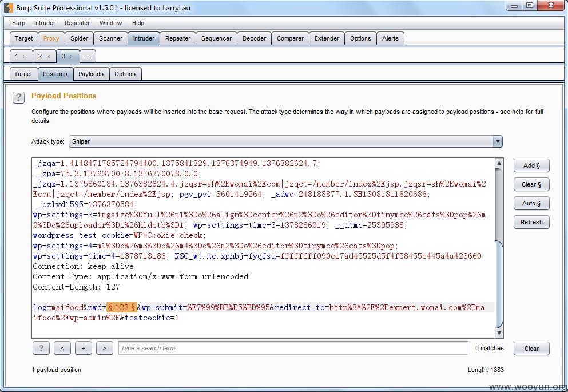The image size is (568, 392).
Task: Click the Burp Suite application logo icon
Action: (x=9, y=7)
